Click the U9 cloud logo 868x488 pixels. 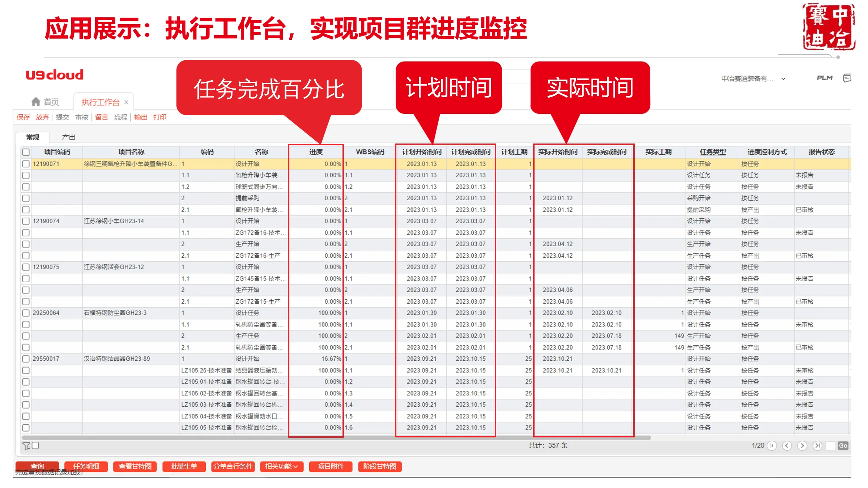pyautogui.click(x=55, y=75)
